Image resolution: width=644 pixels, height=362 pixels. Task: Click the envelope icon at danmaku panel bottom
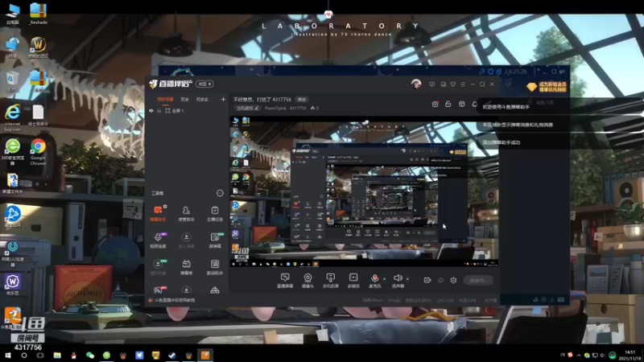(560, 299)
